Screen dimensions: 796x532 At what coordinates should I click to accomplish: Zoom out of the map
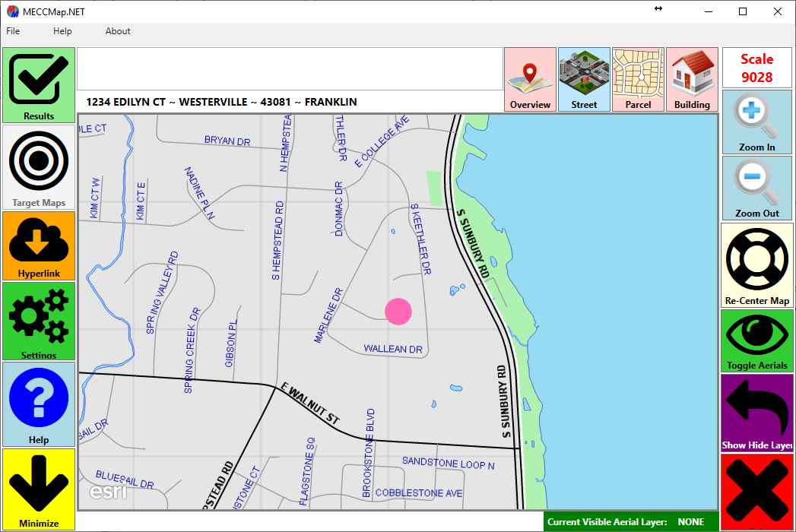(x=756, y=188)
